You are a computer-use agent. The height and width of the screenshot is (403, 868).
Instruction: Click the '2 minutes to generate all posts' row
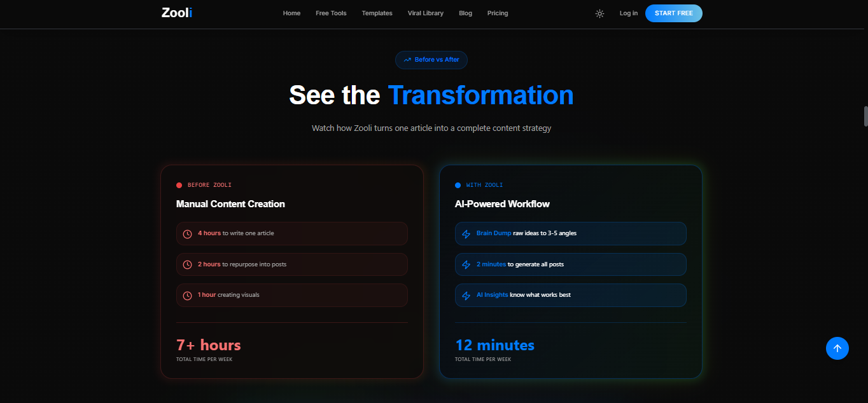[x=571, y=264]
